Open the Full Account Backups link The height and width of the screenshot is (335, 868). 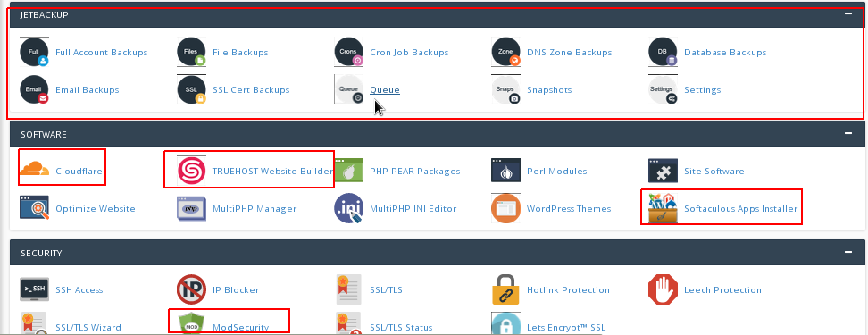point(101,52)
